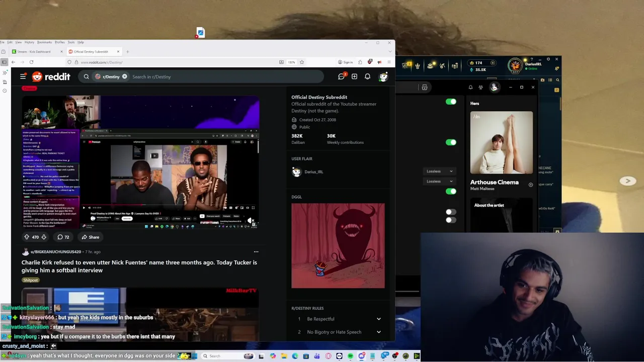
Task: Go to Reddit home via logo
Action: tap(51, 76)
